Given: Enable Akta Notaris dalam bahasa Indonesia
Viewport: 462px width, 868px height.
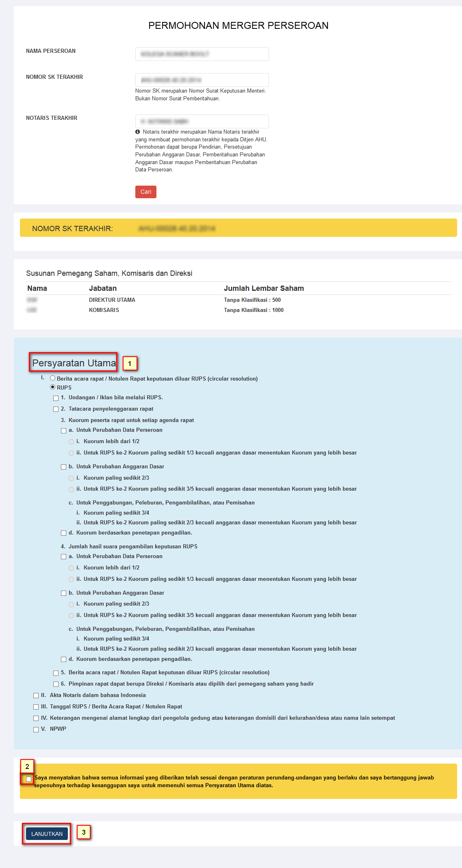Looking at the screenshot, I should pos(36,696).
